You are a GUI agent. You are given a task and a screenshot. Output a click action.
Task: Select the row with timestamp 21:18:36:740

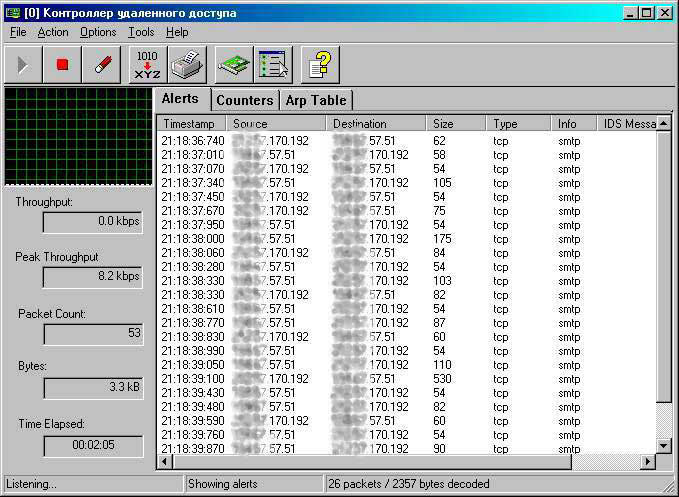(x=407, y=141)
